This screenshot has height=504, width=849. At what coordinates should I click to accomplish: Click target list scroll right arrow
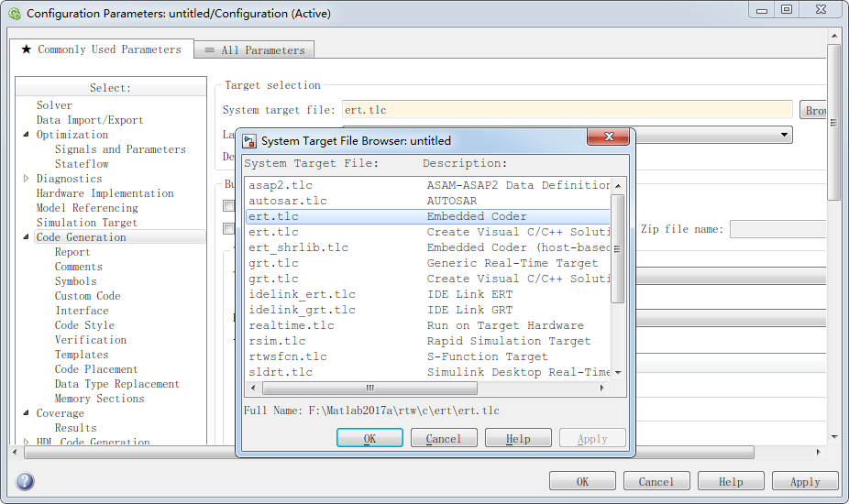pyautogui.click(x=601, y=389)
